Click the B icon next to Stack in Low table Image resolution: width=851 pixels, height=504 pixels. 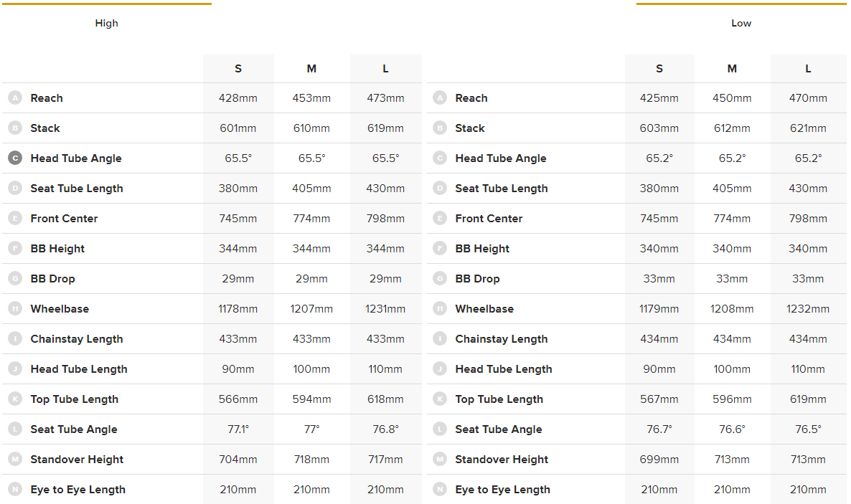click(x=440, y=128)
